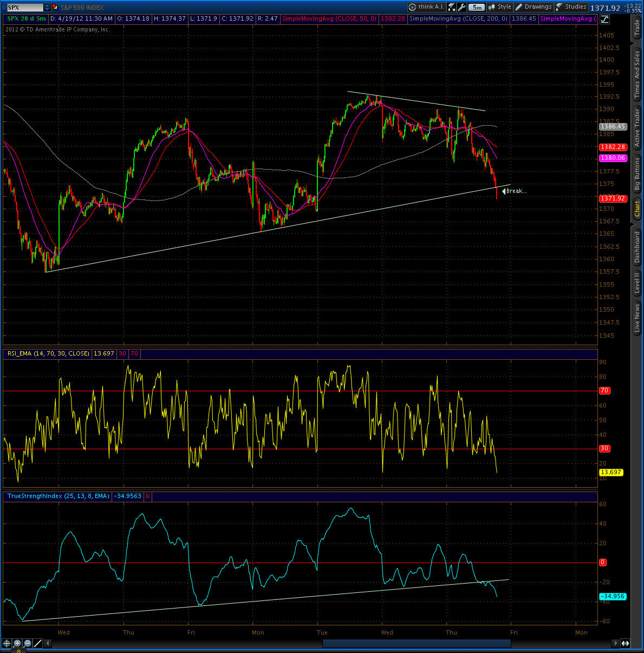Open the Drawings menu
Screen dimensions: 644x653
coord(534,7)
